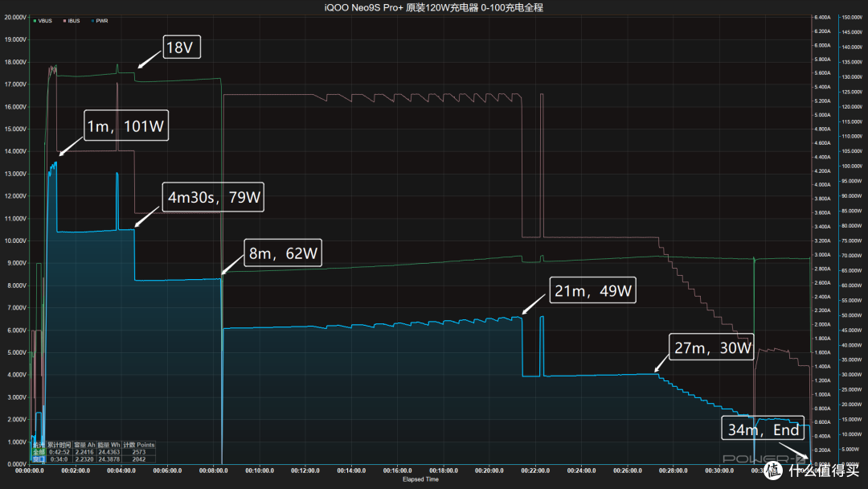The image size is (868, 489).
Task: Click the 00:20:00.0 time axis tick
Action: click(x=489, y=471)
